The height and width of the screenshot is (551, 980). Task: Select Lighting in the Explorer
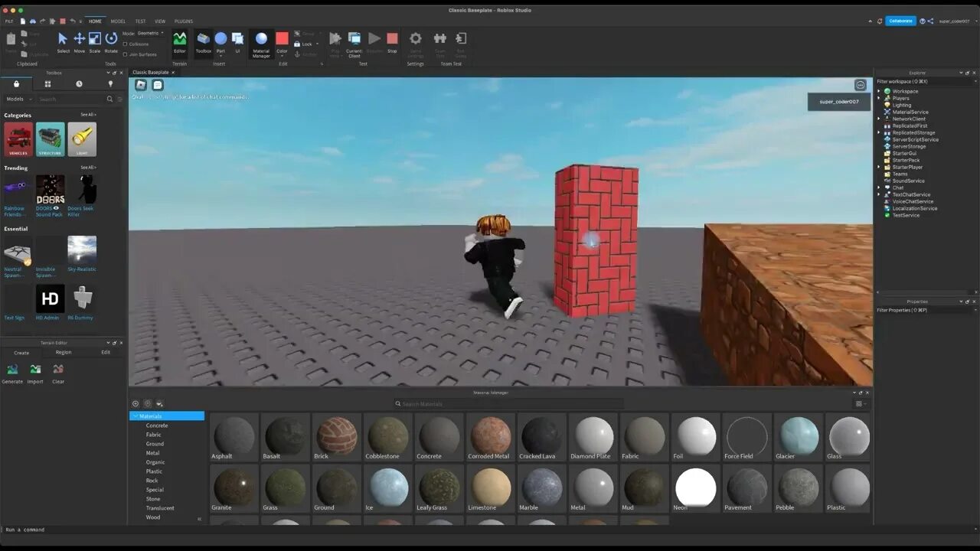[902, 105]
